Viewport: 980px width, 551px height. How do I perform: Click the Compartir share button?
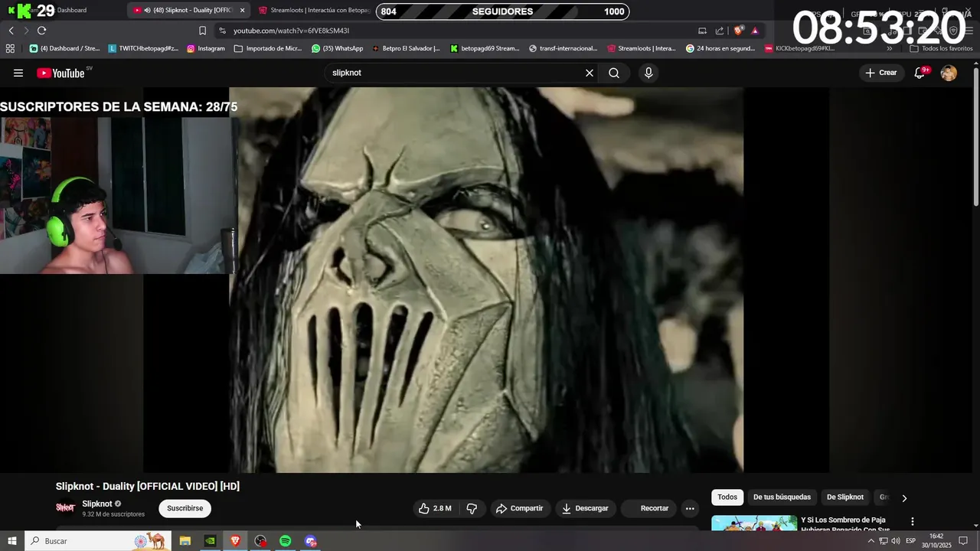519,508
